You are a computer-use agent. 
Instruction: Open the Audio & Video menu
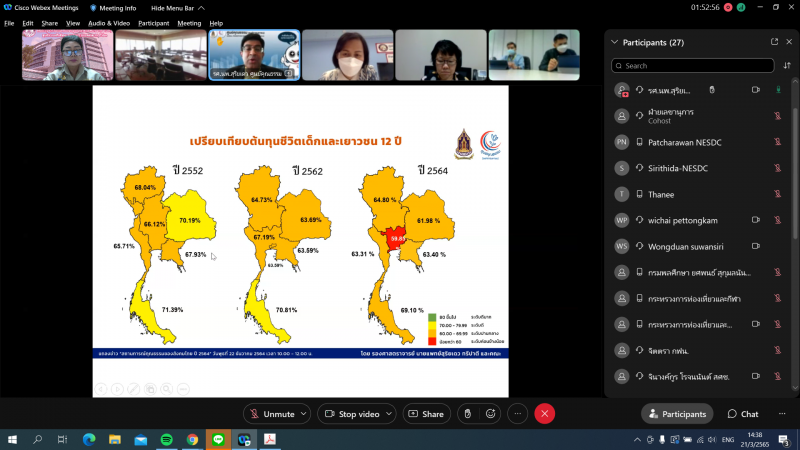pyautogui.click(x=109, y=23)
